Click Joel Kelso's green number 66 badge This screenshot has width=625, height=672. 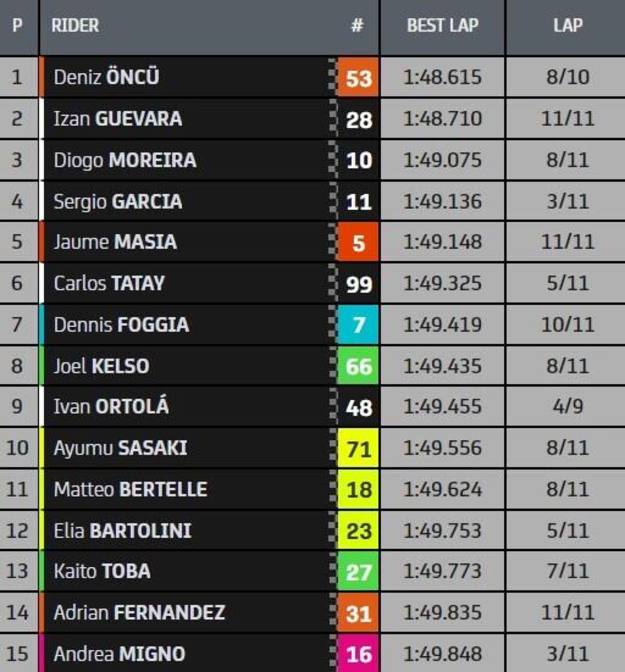358,366
